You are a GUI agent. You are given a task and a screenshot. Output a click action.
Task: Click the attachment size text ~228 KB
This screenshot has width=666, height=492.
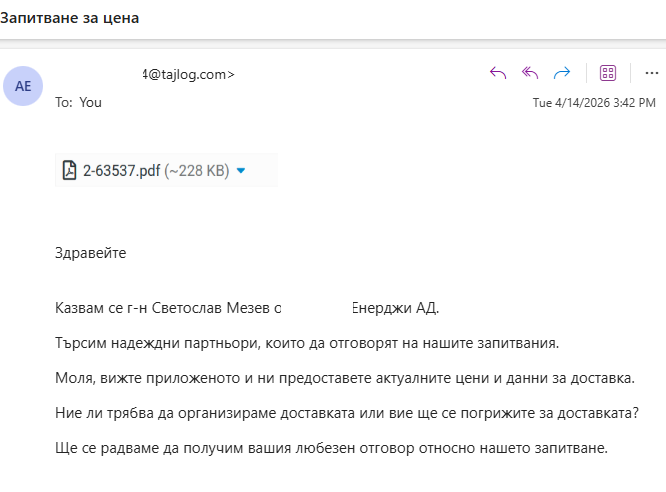[197, 171]
